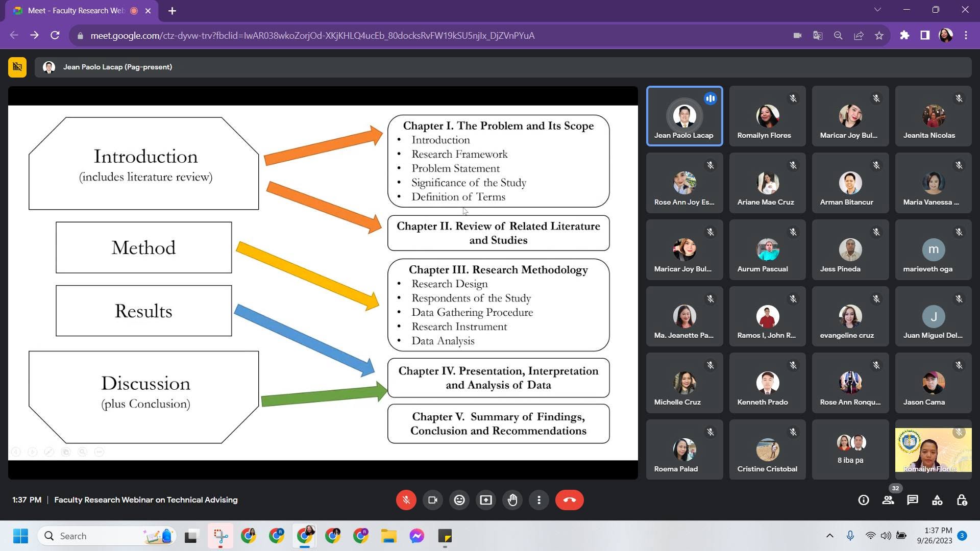
Task: Select Jean Paolo Lacap participant tile
Action: pyautogui.click(x=684, y=116)
